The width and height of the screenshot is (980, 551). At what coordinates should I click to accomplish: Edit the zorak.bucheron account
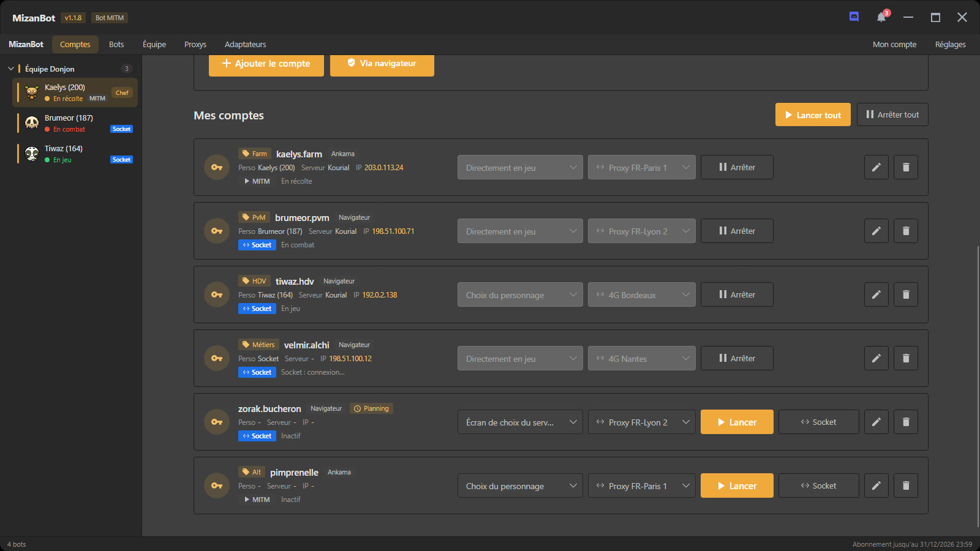click(x=876, y=422)
